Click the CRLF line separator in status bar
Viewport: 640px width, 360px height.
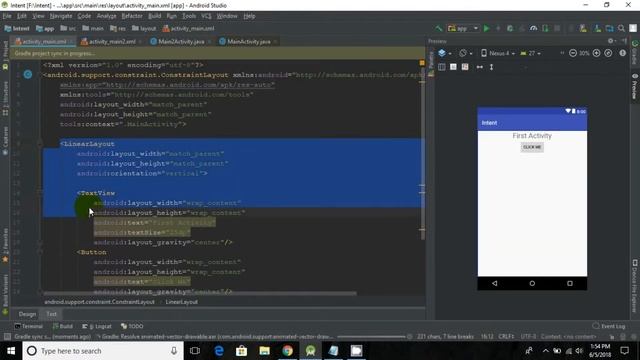coord(506,337)
